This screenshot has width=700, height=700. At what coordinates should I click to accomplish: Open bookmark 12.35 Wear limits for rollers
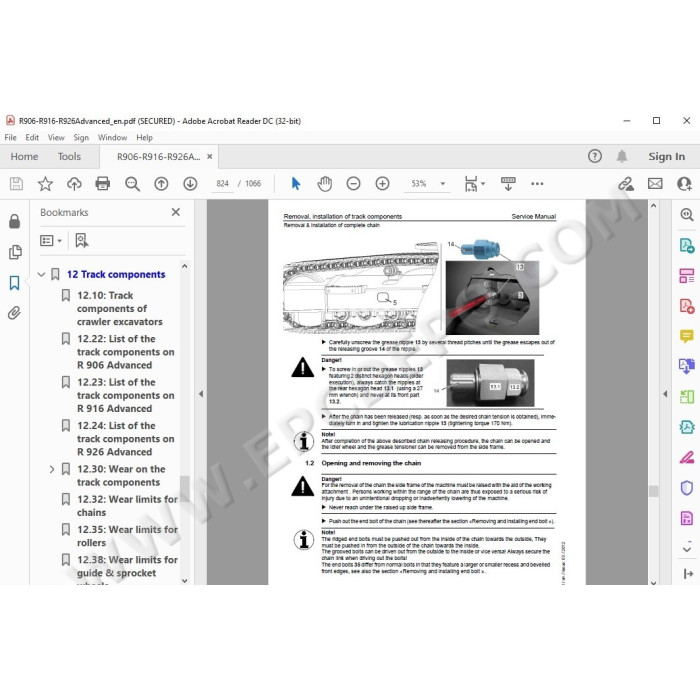(127, 536)
